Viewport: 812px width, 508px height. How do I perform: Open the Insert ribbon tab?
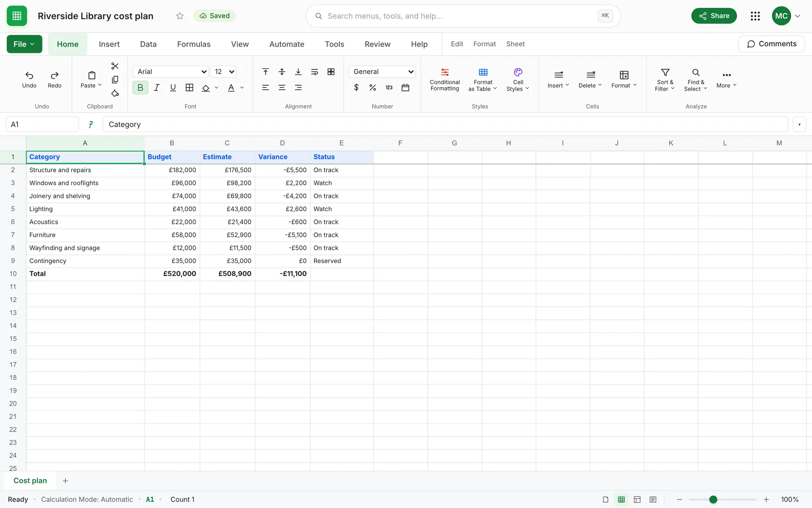tap(109, 44)
